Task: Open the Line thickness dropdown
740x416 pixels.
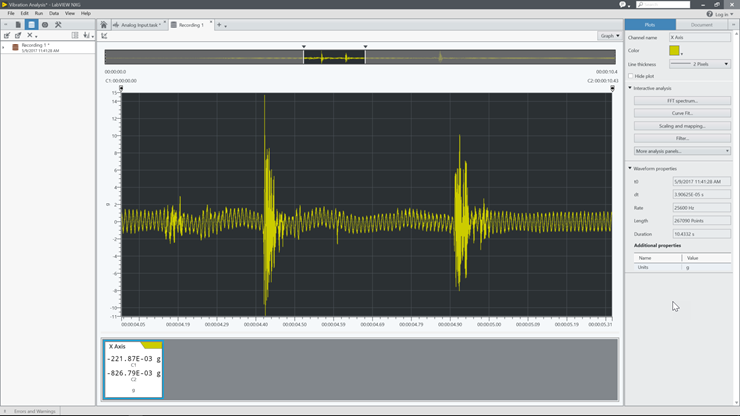Action: coord(699,64)
